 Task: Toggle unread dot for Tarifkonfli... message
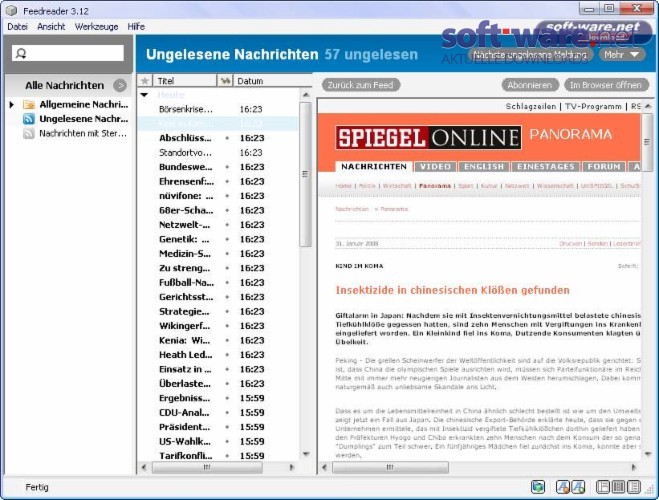(227, 456)
